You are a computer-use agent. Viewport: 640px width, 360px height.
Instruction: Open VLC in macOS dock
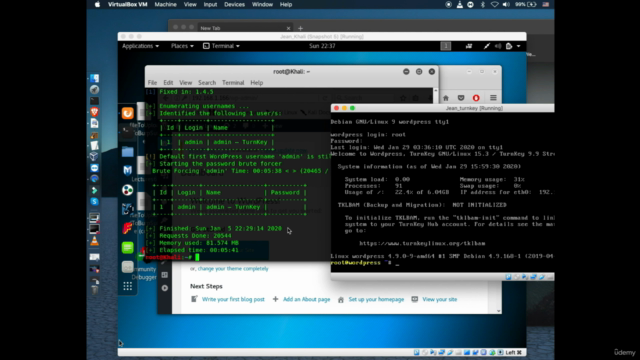[x=94, y=241]
